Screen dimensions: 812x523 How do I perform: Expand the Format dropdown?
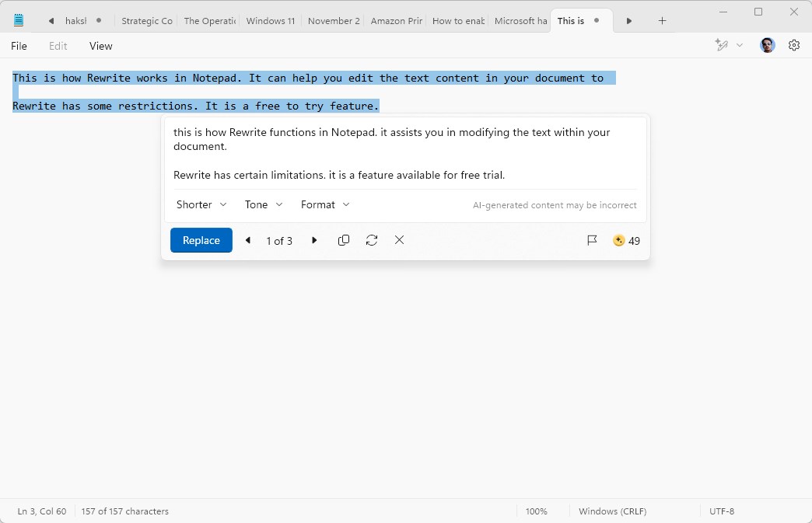[325, 204]
